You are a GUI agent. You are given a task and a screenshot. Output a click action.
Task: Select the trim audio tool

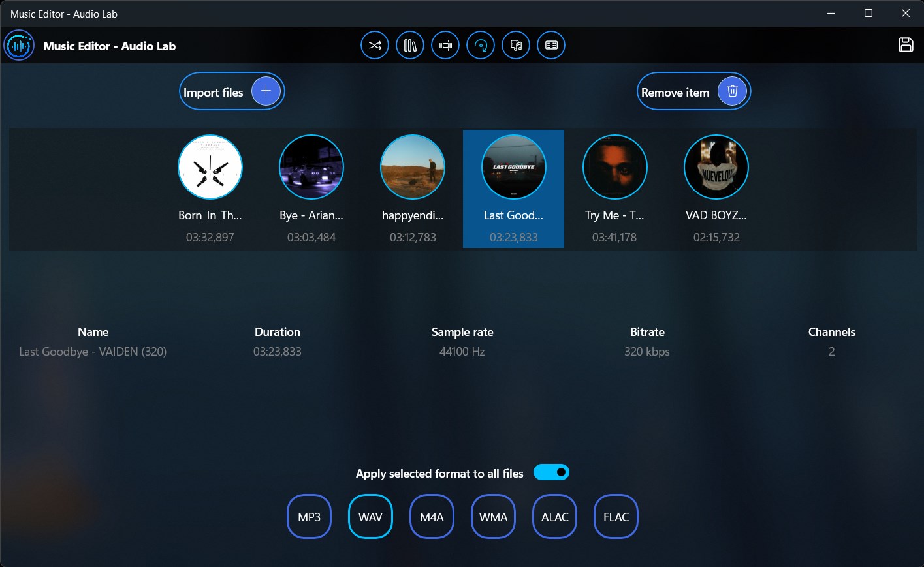tap(445, 45)
